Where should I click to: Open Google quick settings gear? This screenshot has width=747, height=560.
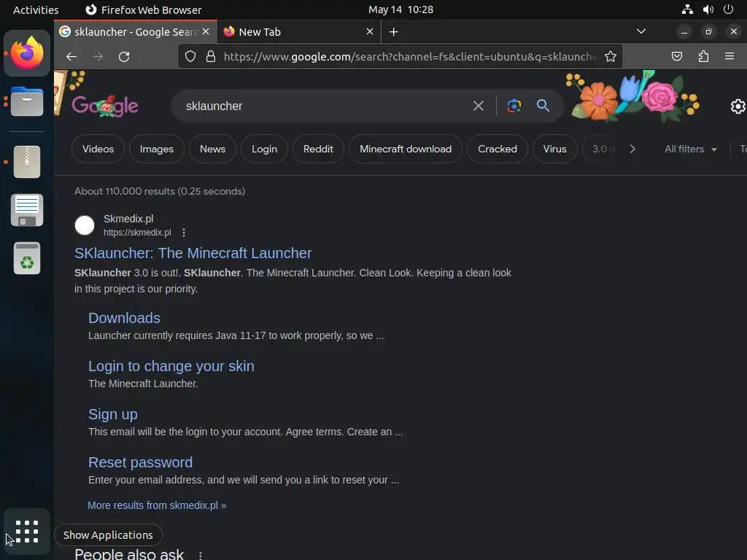point(738,106)
